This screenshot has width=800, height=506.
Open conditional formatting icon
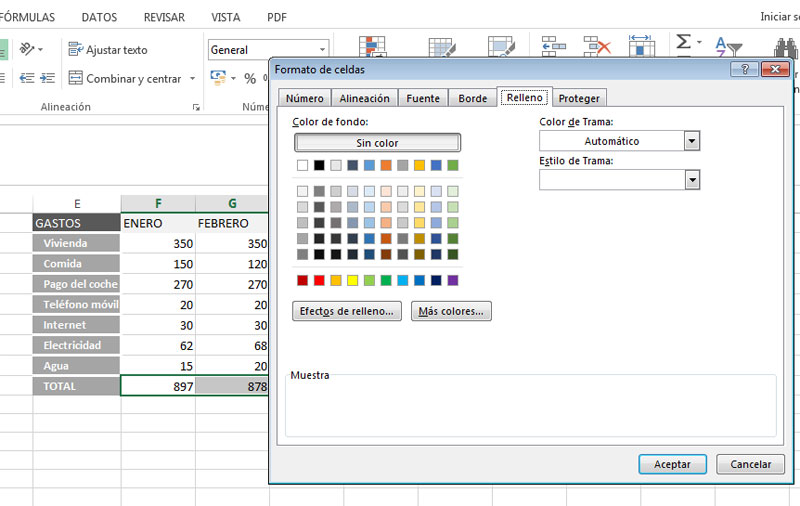click(x=372, y=46)
